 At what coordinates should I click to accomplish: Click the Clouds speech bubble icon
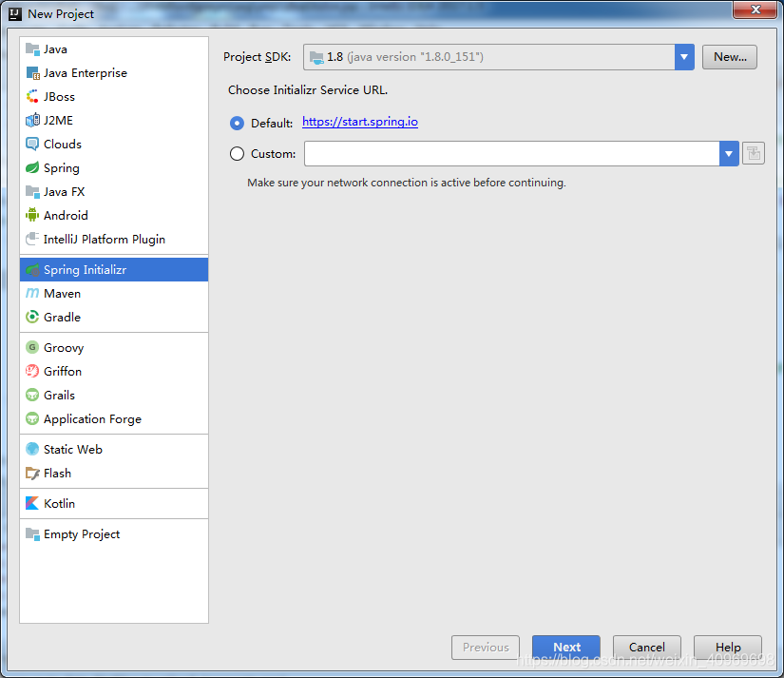[32, 145]
